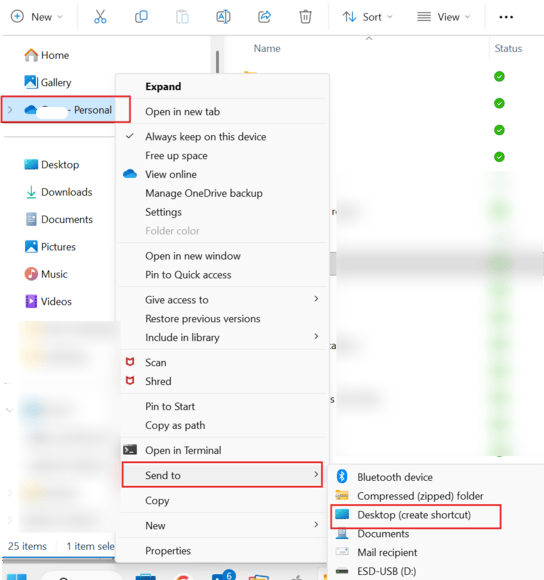Click the Share icon in toolbar
The height and width of the screenshot is (580, 544).
click(x=264, y=17)
